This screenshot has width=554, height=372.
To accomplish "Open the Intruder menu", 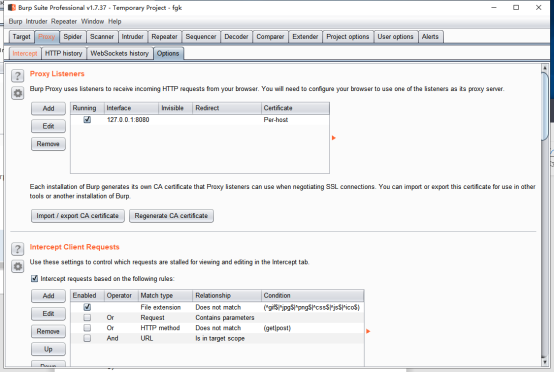I will [36, 22].
